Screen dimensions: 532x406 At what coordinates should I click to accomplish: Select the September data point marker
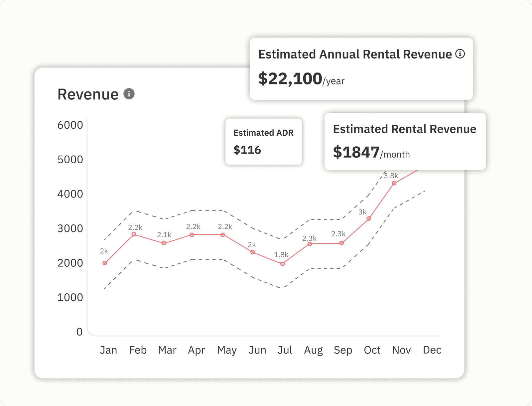341,243
